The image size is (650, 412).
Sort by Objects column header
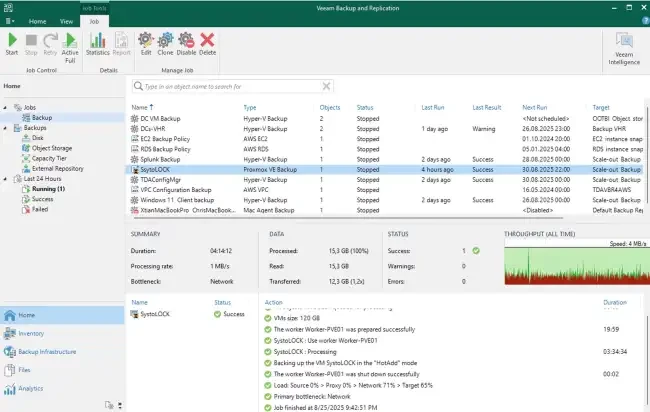pyautogui.click(x=330, y=107)
